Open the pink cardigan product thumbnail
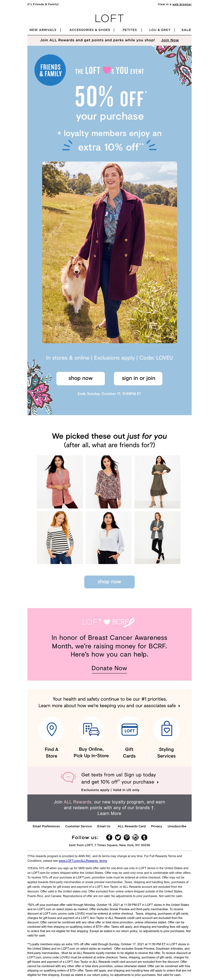Screen dimensions: 219x980 coord(60,482)
